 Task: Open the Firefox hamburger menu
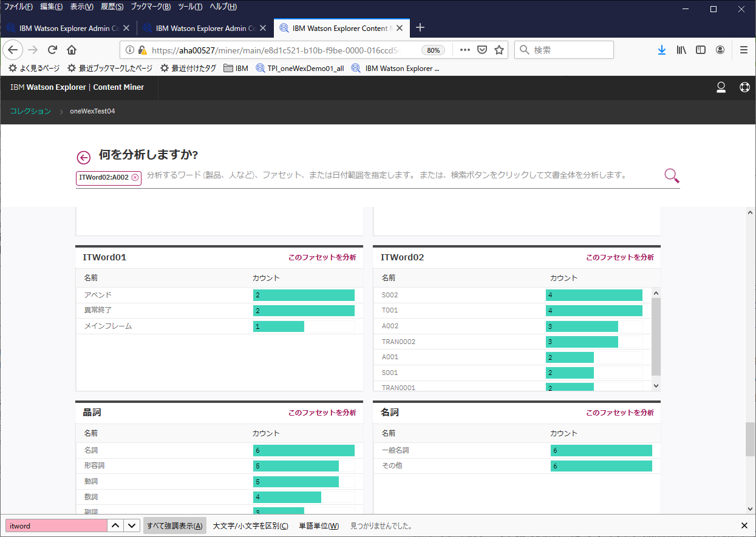(x=744, y=50)
